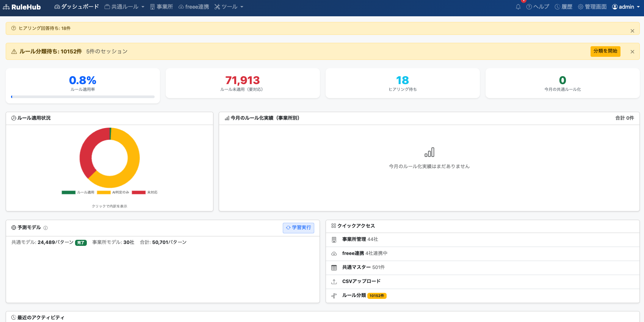Click the 共通ルール folder icon
Image resolution: width=644 pixels, height=322 pixels.
(107, 7)
